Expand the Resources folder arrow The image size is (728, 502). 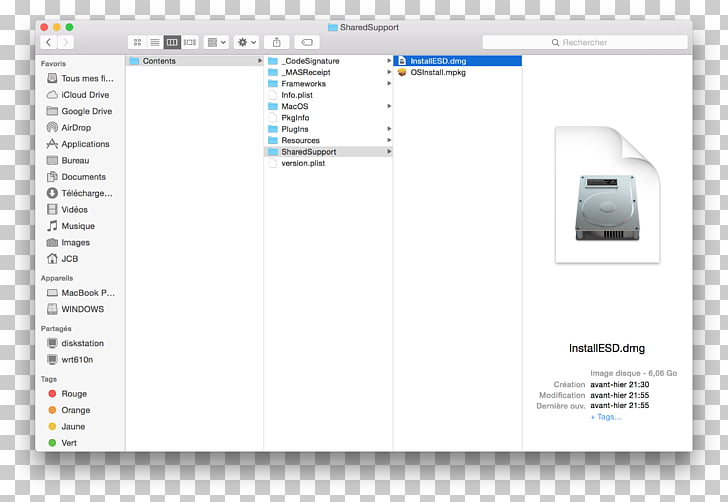coord(389,140)
